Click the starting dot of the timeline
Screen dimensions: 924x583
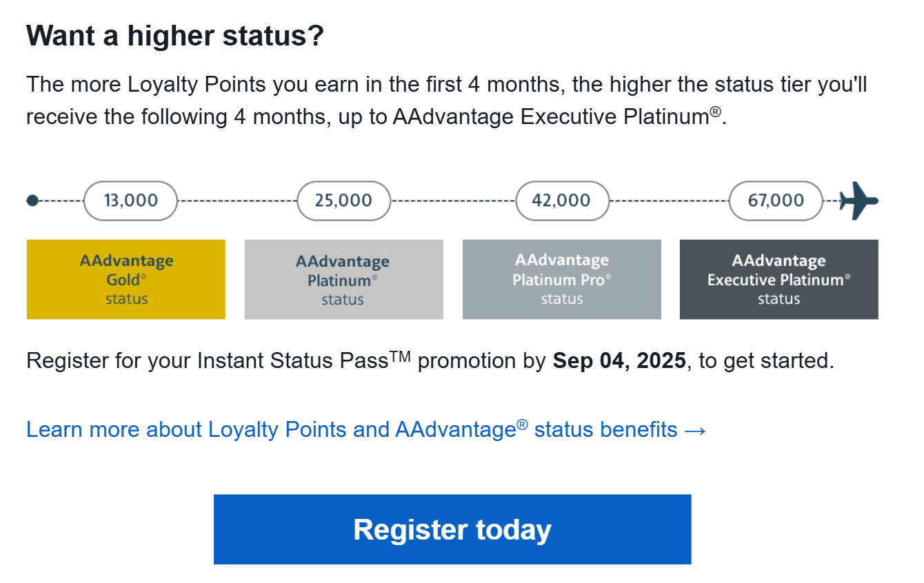32,201
